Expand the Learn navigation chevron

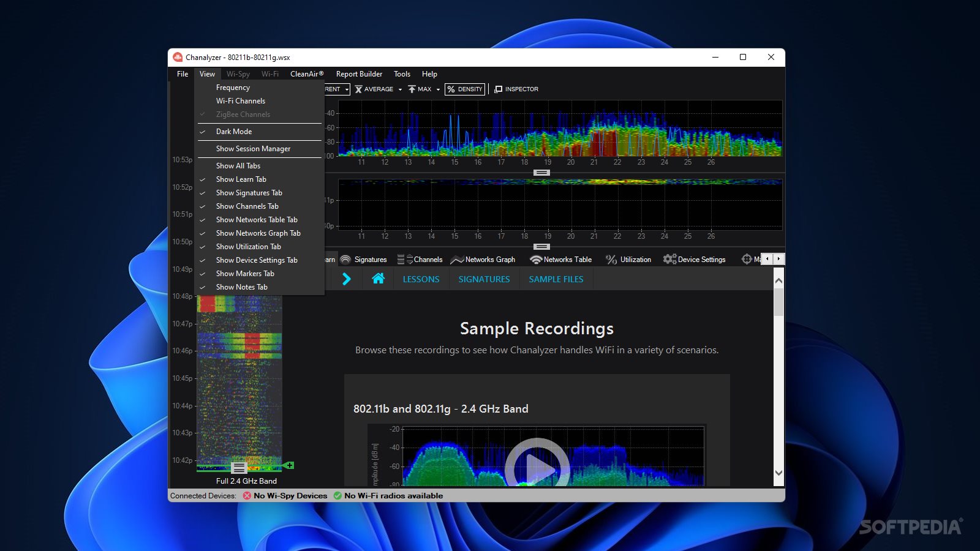pos(346,279)
